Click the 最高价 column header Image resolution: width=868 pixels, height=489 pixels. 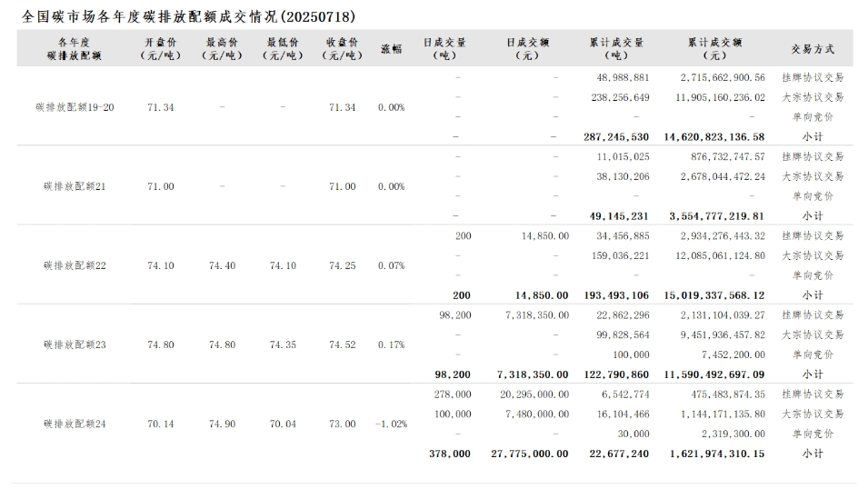[x=222, y=48]
